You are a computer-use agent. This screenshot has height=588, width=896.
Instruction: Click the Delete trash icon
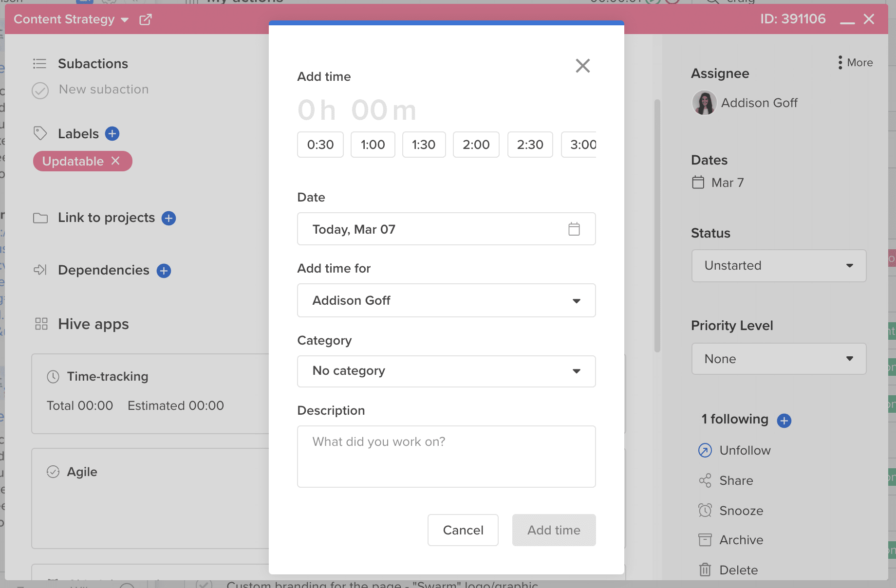tap(705, 570)
